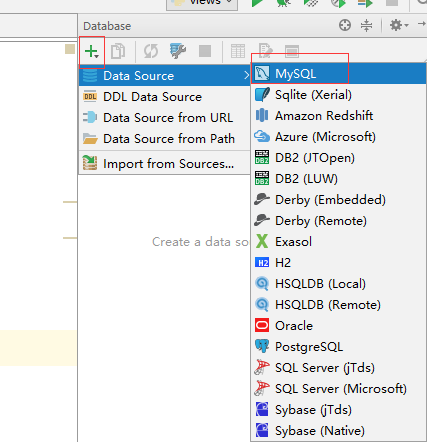
Task: Click the green Run triangle at top
Action: [257, 3]
